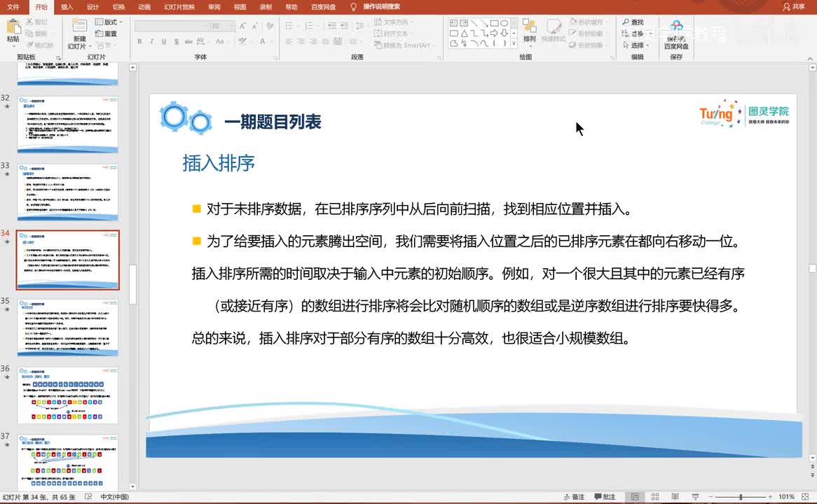Screen dimensions: 817x504
Task: Click the increase indent icon
Action: [x=344, y=26]
